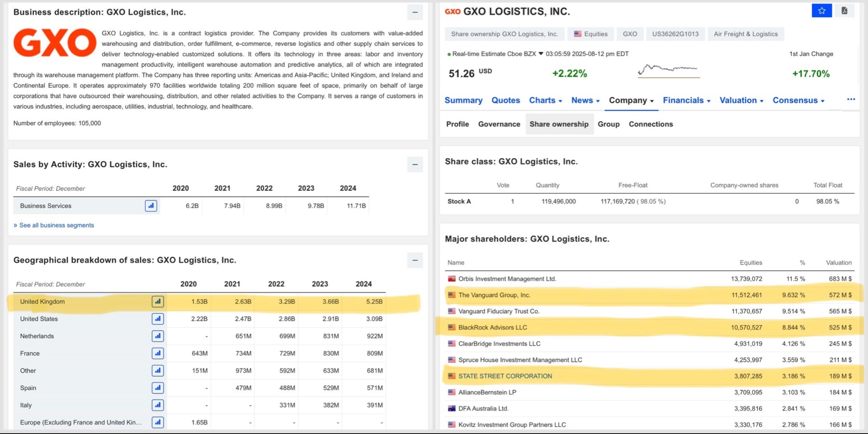Go to the Summary tab

click(x=463, y=100)
